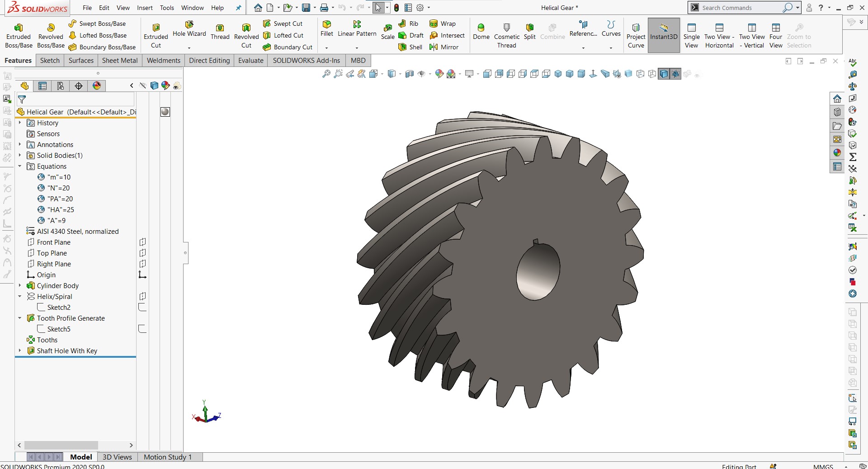Toggle visibility icon for Front Plane
868x469 pixels.
click(142, 242)
